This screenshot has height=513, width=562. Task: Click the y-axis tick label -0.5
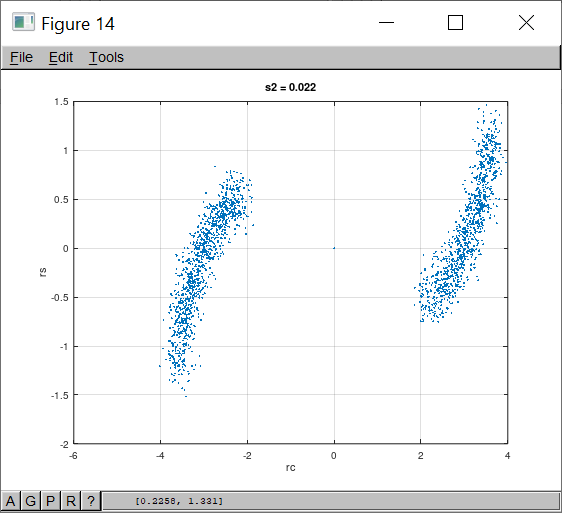tap(59, 298)
